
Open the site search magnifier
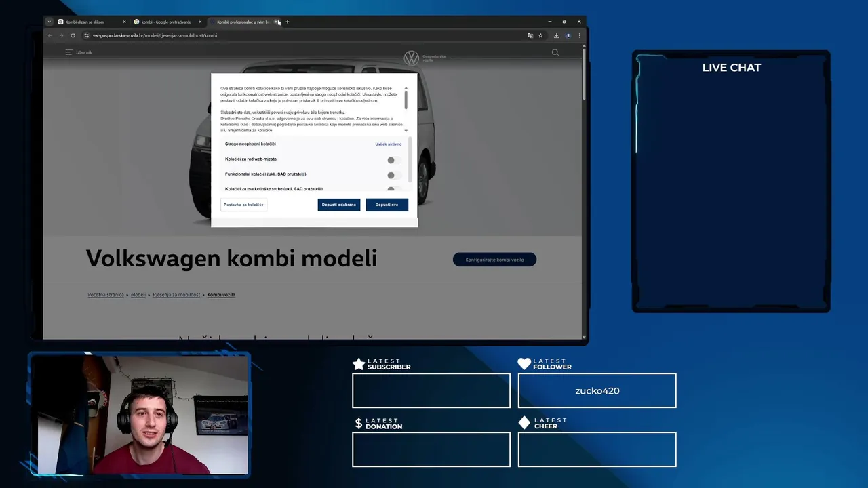555,52
